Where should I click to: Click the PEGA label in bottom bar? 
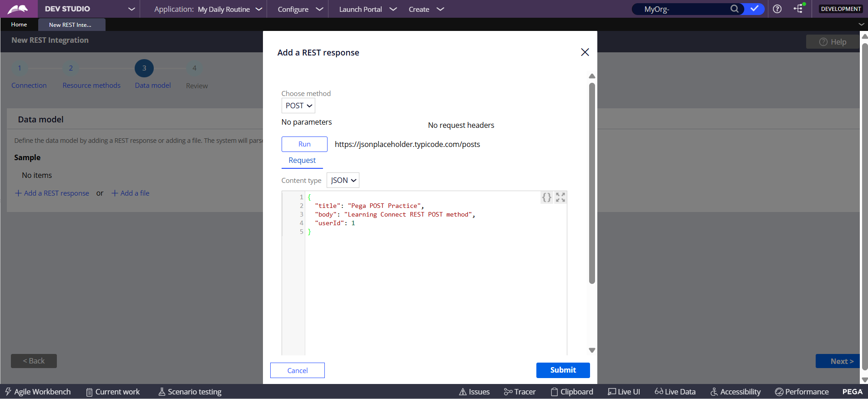pyautogui.click(x=852, y=392)
